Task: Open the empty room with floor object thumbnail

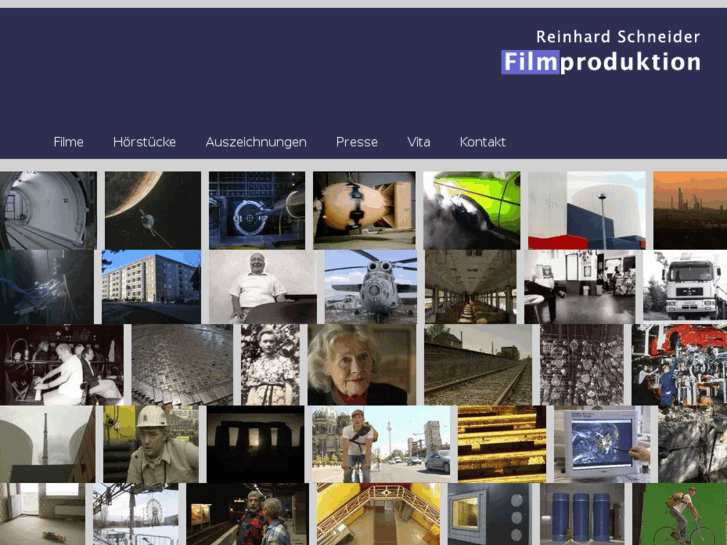Action: [x=43, y=514]
